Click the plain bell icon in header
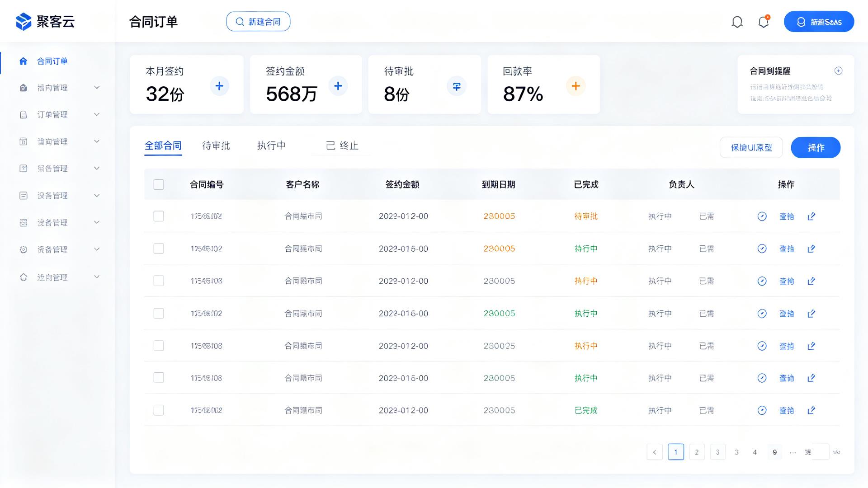Screen dimensions: 868x488 (737, 22)
